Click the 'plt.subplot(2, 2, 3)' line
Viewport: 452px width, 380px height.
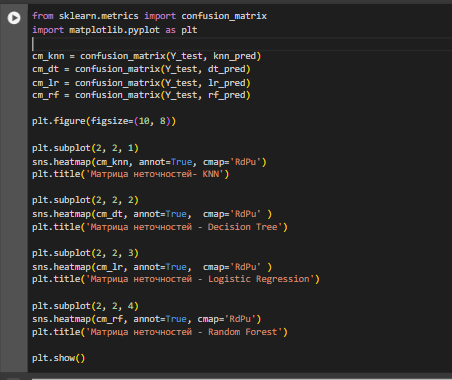pyautogui.click(x=85, y=253)
